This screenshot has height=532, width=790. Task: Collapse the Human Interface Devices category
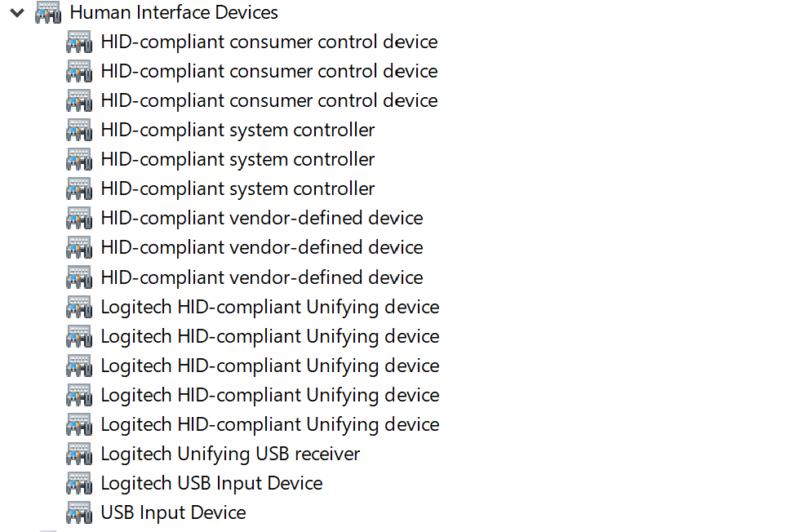(17, 13)
